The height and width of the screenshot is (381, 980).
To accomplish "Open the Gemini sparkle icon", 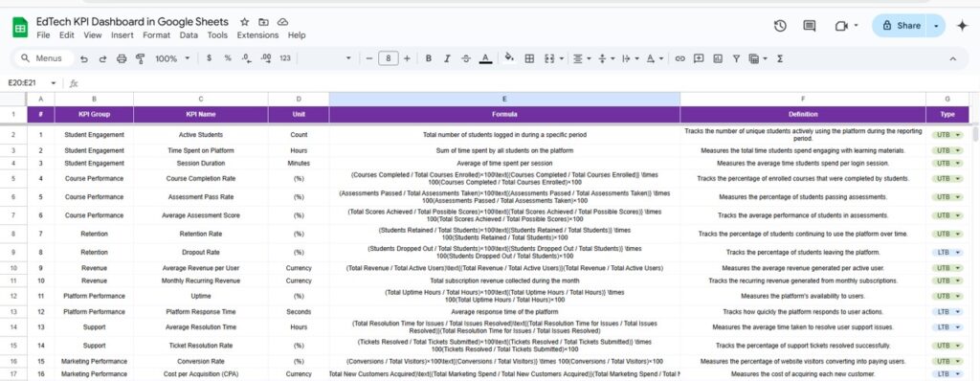I will [962, 26].
